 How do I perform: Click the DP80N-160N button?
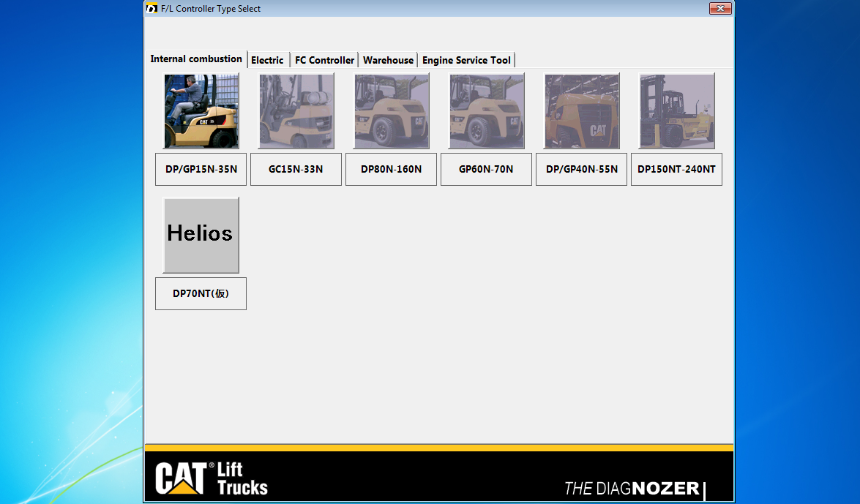click(391, 170)
